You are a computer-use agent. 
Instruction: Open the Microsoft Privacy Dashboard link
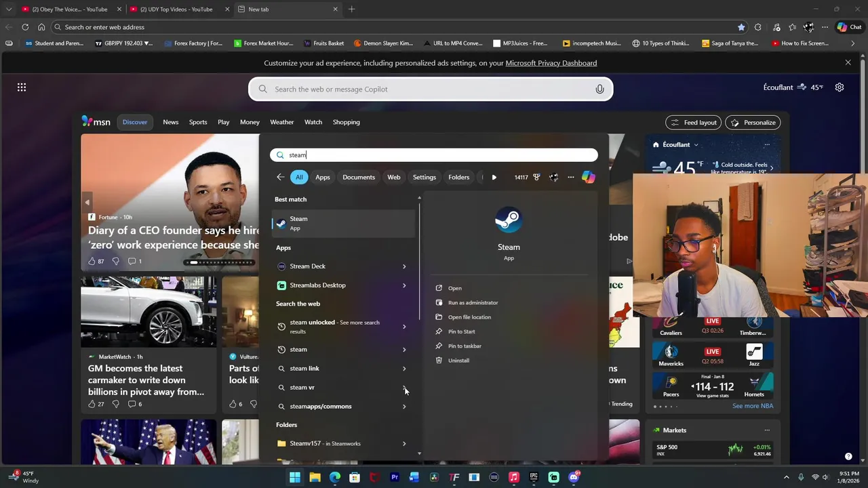click(x=551, y=63)
